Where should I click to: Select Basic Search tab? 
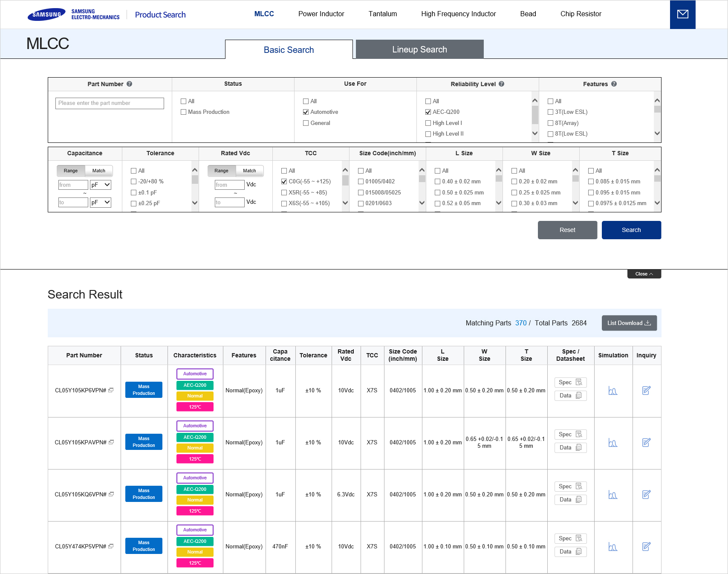[289, 49]
